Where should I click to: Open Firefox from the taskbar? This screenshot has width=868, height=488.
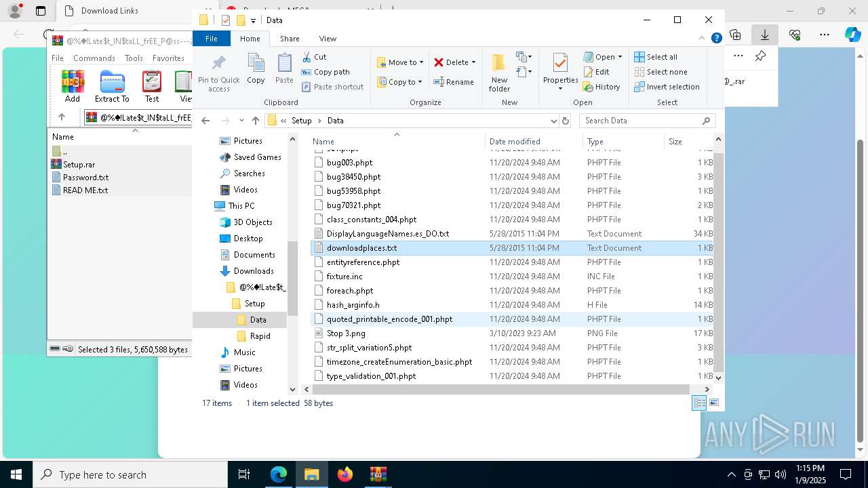tap(345, 474)
